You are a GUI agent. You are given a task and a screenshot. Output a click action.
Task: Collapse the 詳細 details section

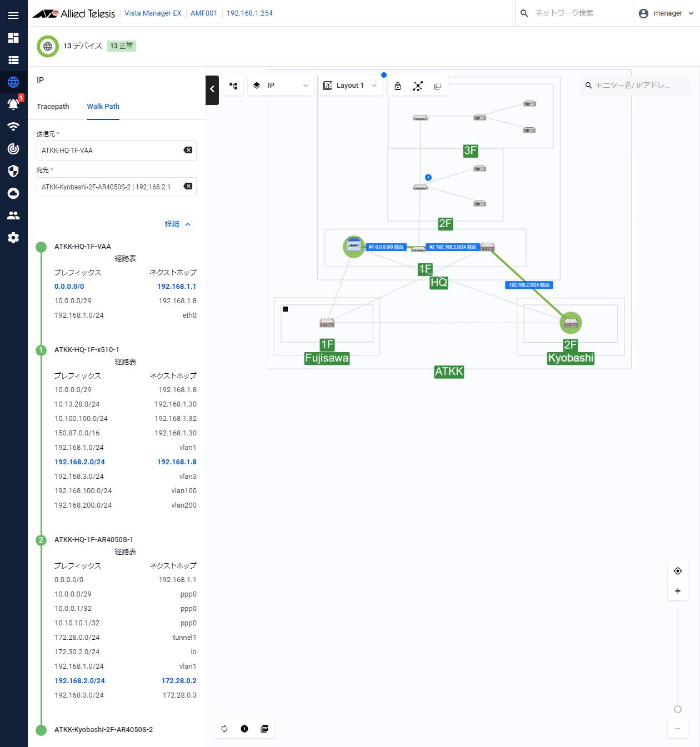178,224
